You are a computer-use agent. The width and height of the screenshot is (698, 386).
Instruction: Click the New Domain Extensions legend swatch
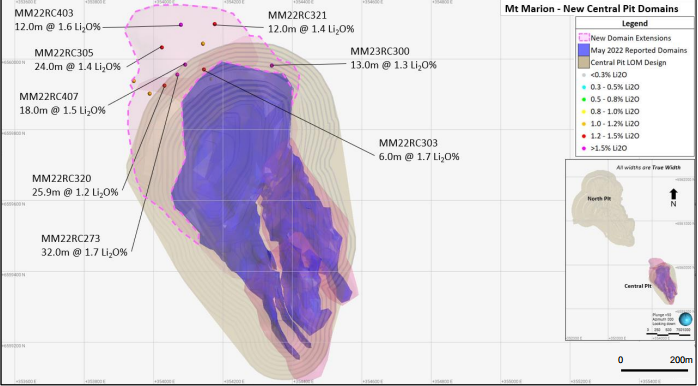click(x=584, y=38)
